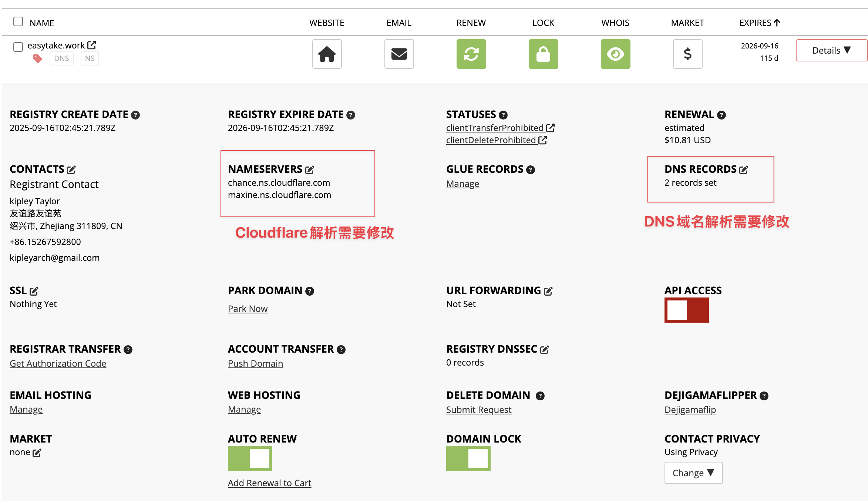Select the maxine.ns.cloudflare.com nameserver text
The width and height of the screenshot is (868, 501).
coord(279,195)
